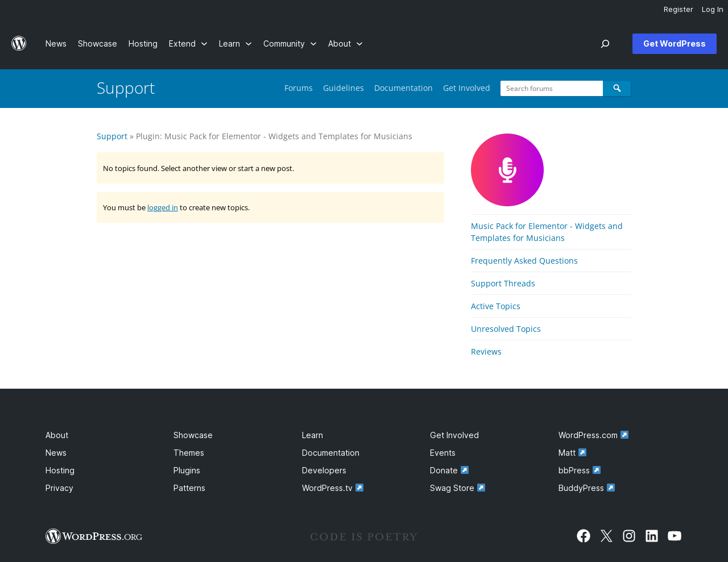Open the Patterns footer link
Image resolution: width=728 pixels, height=562 pixels.
click(x=189, y=488)
